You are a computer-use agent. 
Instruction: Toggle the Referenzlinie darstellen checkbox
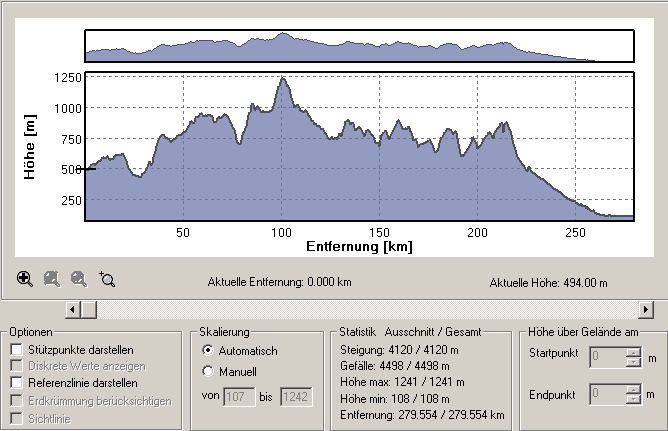[17, 383]
